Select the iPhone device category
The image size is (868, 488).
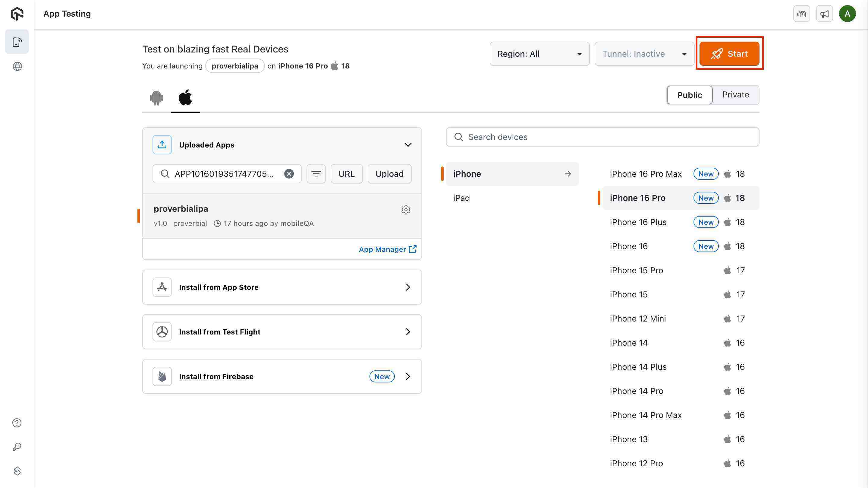[x=512, y=174]
